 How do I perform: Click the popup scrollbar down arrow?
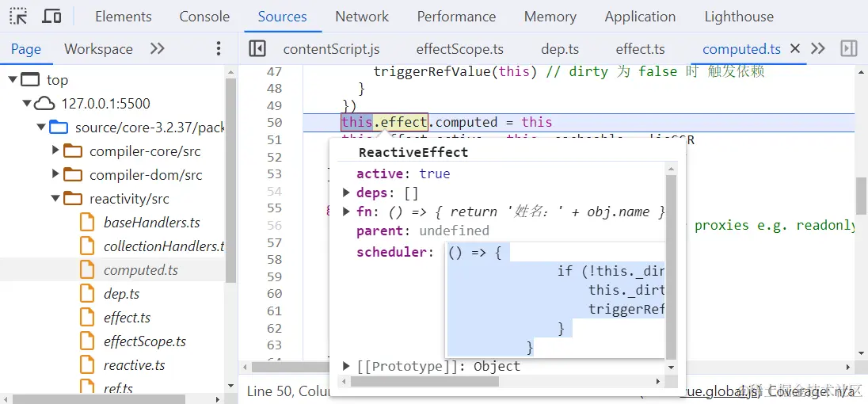[x=671, y=366]
